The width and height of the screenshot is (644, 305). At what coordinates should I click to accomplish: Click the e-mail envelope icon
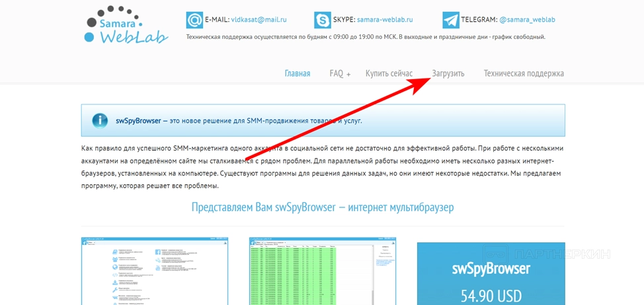tap(194, 20)
